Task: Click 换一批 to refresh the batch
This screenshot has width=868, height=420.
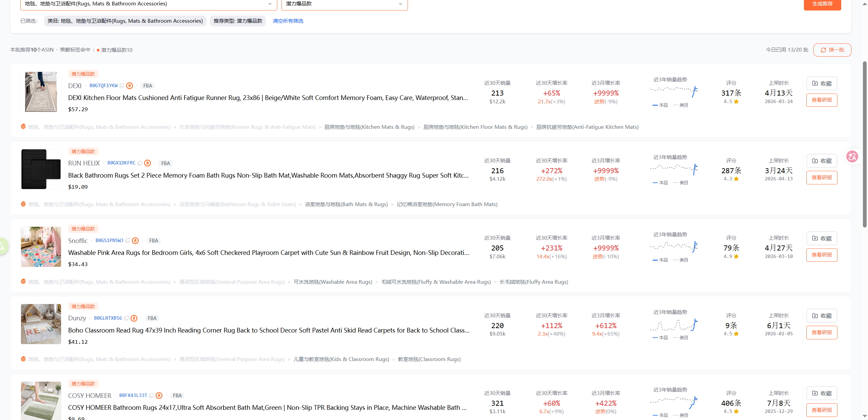Action: 832,50
